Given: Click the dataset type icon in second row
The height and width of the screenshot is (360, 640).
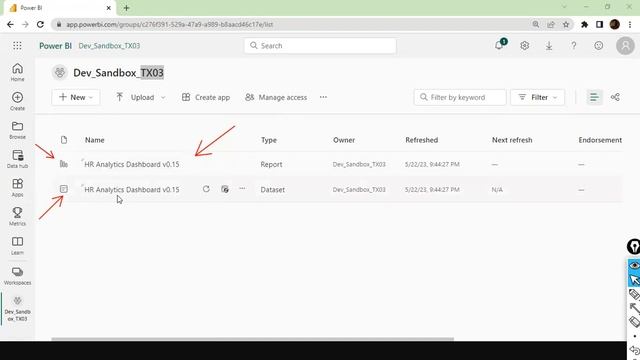Looking at the screenshot, I should tap(64, 189).
